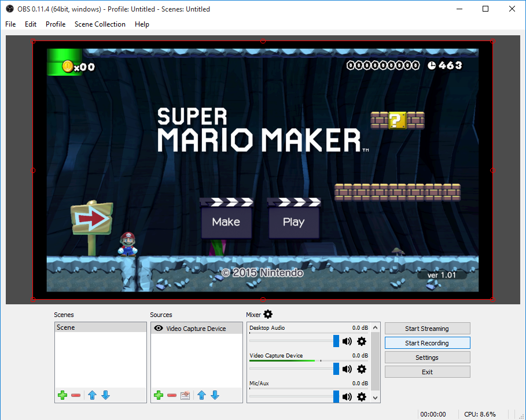
Task: Add a new source with the plus icon
Action: point(159,395)
